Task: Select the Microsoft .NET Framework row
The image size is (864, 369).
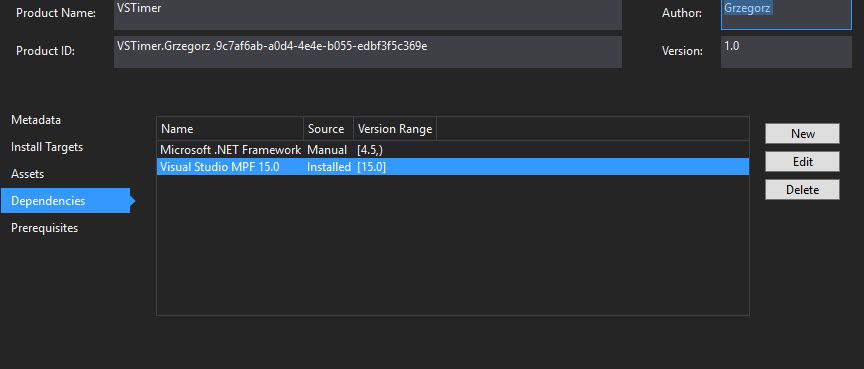Action: (453, 150)
